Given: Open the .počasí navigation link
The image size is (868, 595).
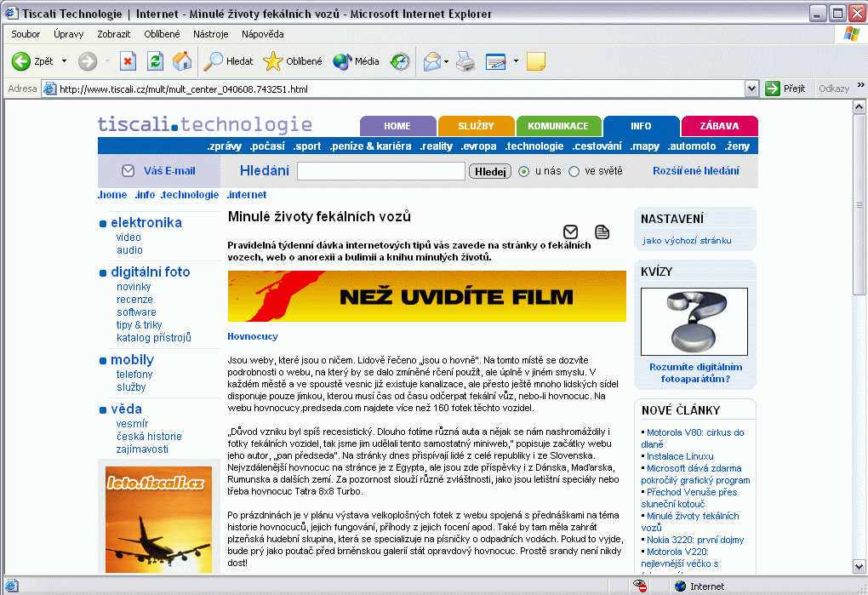Looking at the screenshot, I should [x=267, y=146].
